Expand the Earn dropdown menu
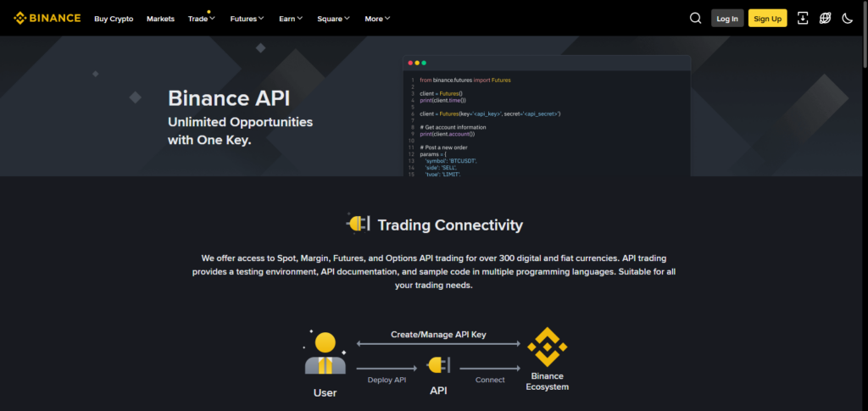This screenshot has width=868, height=411. (291, 19)
